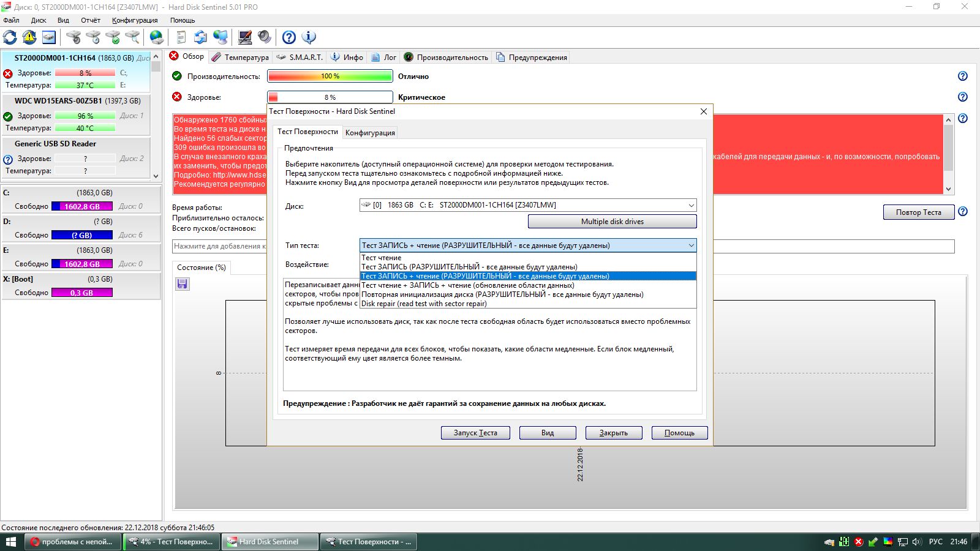Viewport: 980px width, 551px height.
Task: Click the info speech bubble toolbar icon
Action: (x=309, y=37)
